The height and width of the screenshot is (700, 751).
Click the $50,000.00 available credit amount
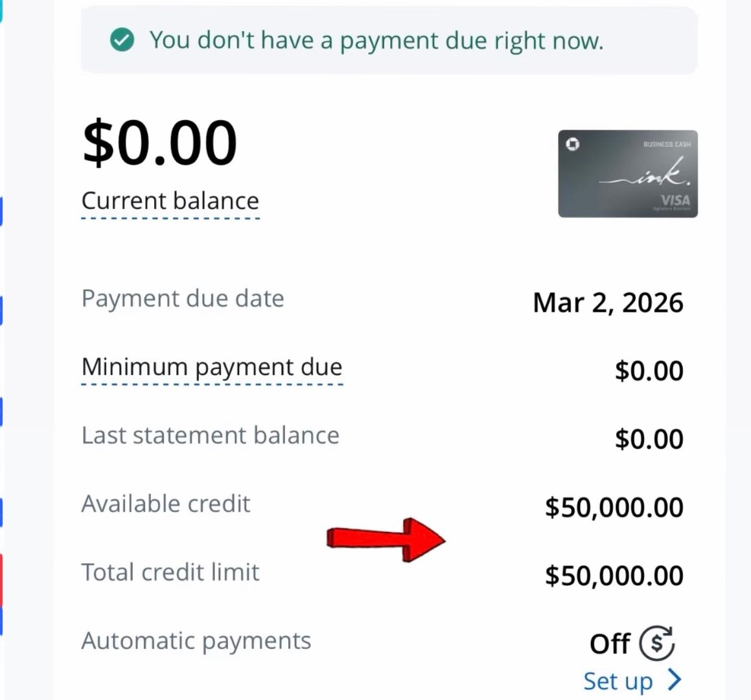coord(614,507)
